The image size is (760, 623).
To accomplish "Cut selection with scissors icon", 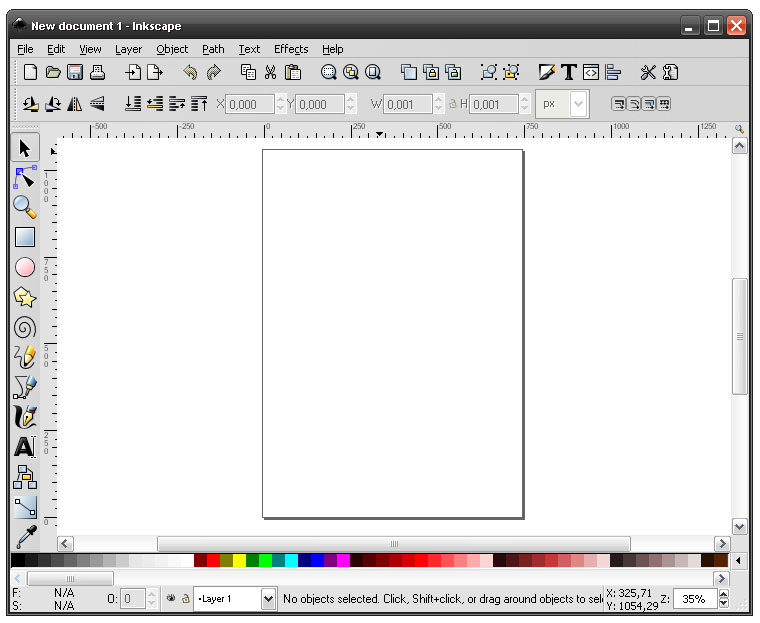I will (270, 72).
